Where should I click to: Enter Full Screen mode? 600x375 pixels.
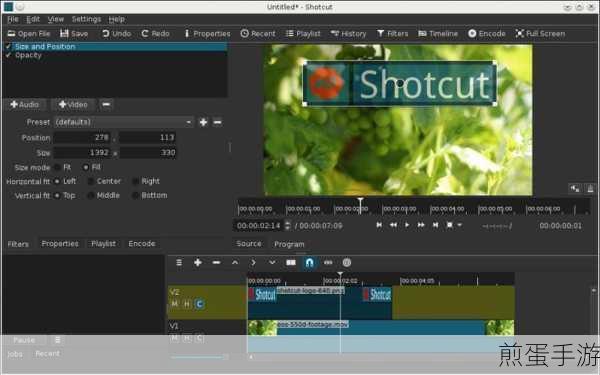(x=540, y=34)
